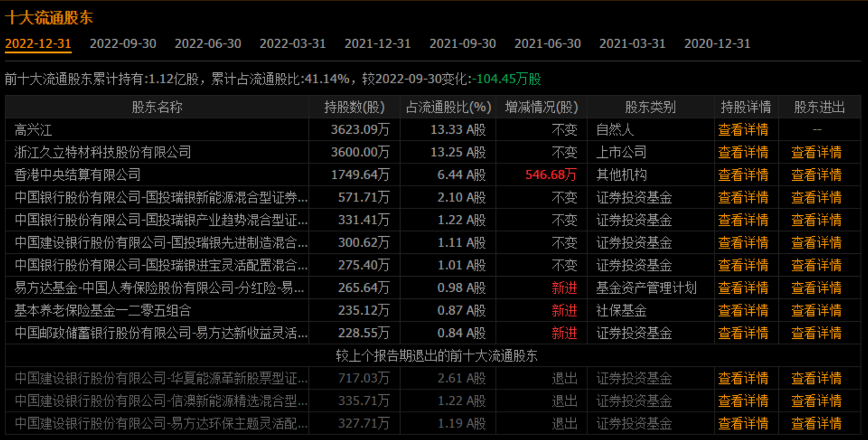
Task: View holding details for 基本养老保险基金一二零五组合
Action: point(743,310)
